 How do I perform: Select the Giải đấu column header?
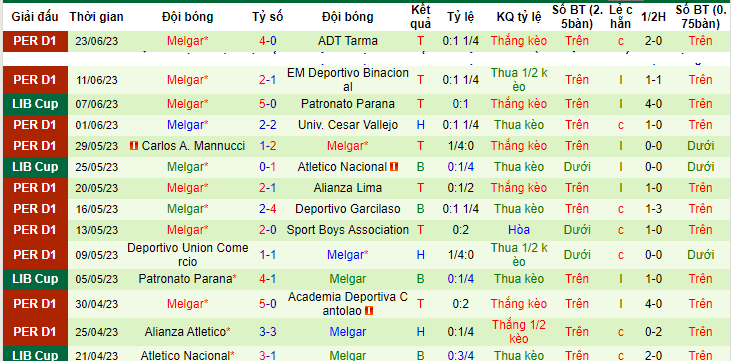[35, 17]
